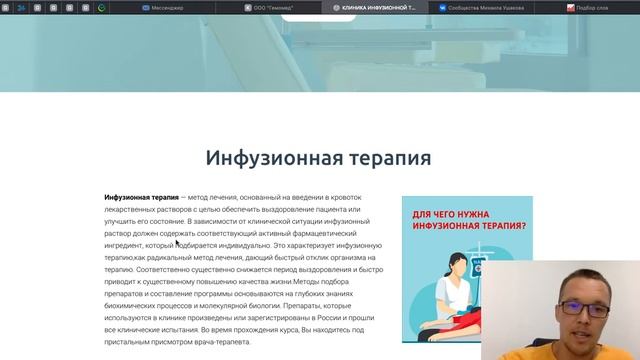This screenshot has height=360, width=640.
Task: Switch to the Мессенджер browser tab
Action: tap(162, 8)
